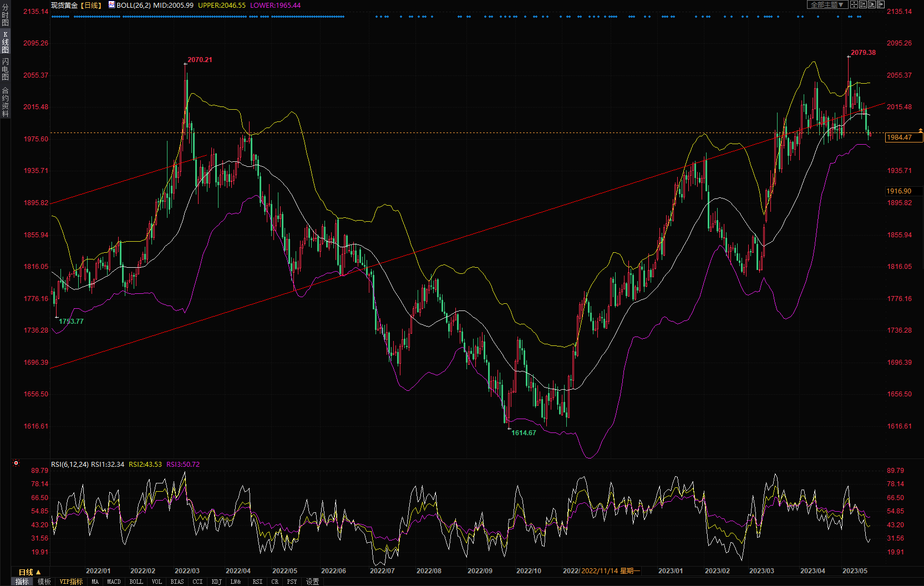Apply the KDJ indicator
Viewport: 924px width, 586px height.
click(217, 582)
